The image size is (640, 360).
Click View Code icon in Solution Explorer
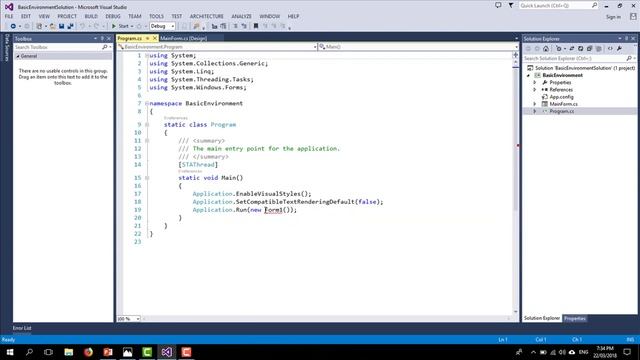tap(610, 49)
